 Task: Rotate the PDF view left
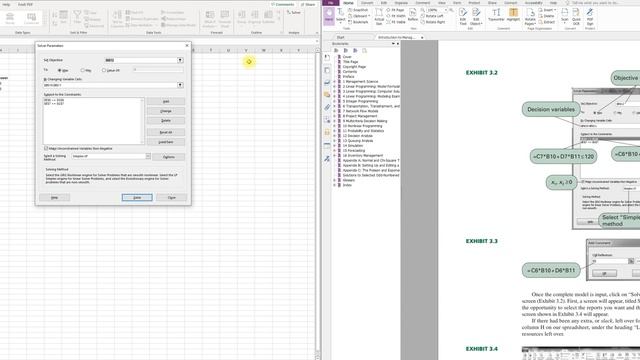pyautogui.click(x=432, y=16)
